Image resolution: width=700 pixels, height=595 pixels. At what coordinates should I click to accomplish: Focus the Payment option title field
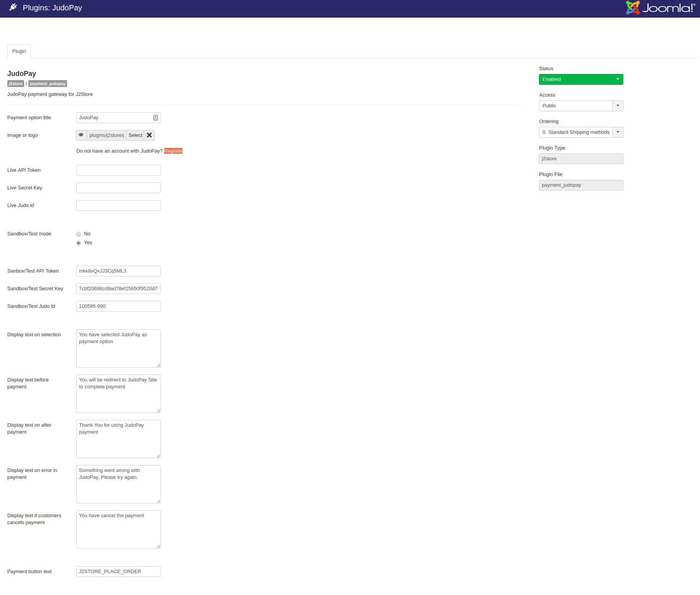point(118,118)
